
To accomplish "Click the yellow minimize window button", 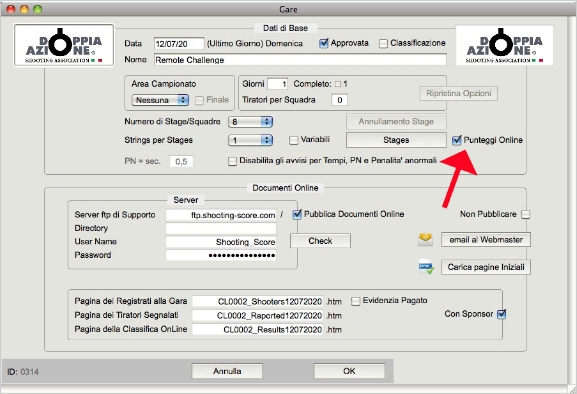I will 24,9.
